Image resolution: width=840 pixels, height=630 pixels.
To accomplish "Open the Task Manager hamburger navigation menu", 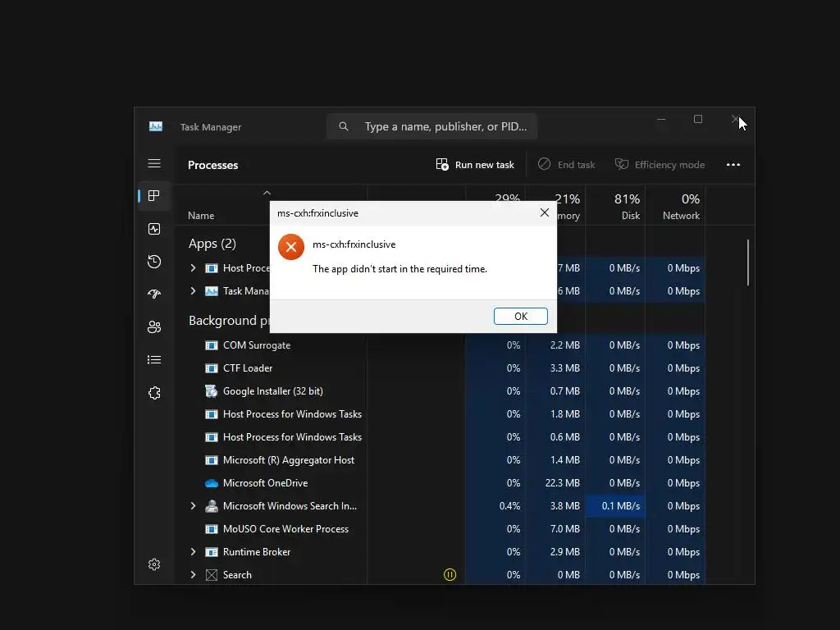I will [x=154, y=163].
